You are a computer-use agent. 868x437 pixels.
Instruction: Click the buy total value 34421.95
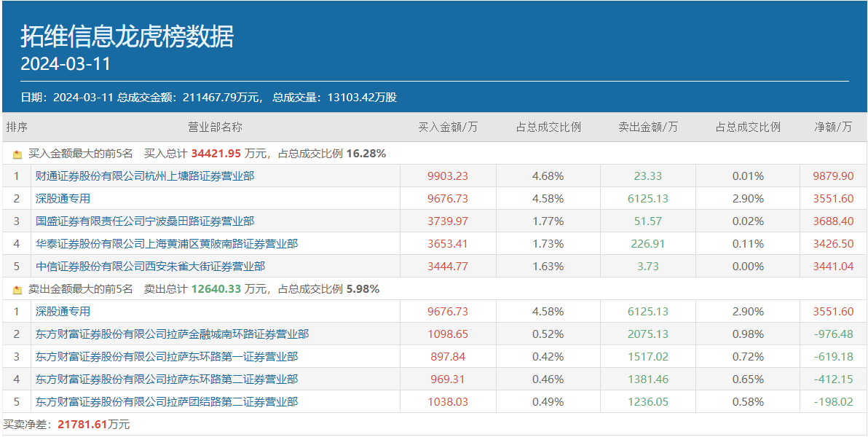click(216, 154)
